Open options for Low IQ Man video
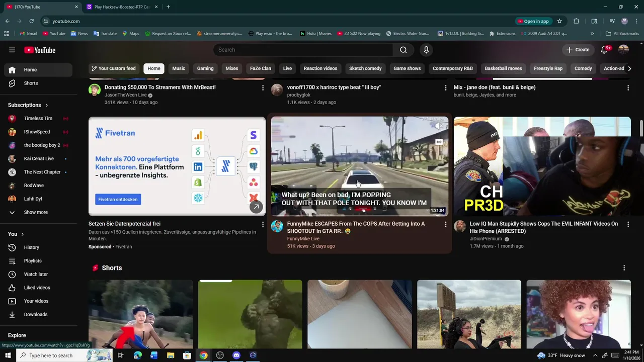This screenshot has width=644, height=362. 628,224
